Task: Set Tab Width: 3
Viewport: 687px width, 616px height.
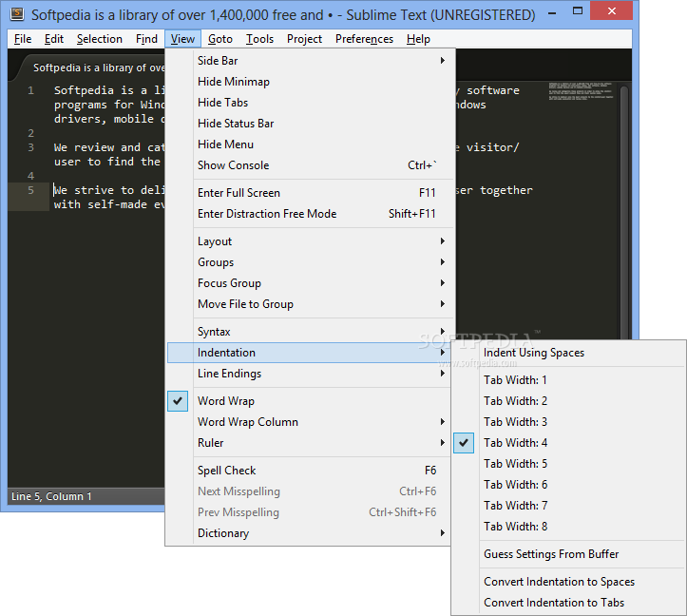Action: pos(568,422)
